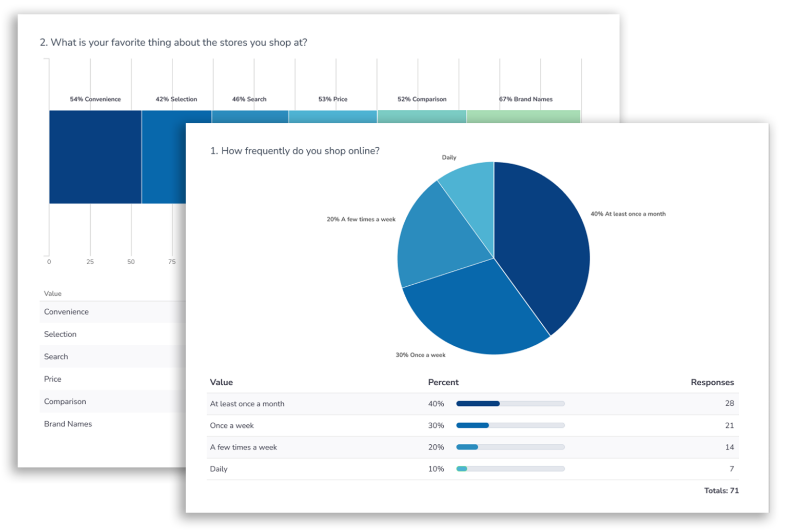Click the Totals: 71 label
This screenshot has height=532, width=788.
721,490
